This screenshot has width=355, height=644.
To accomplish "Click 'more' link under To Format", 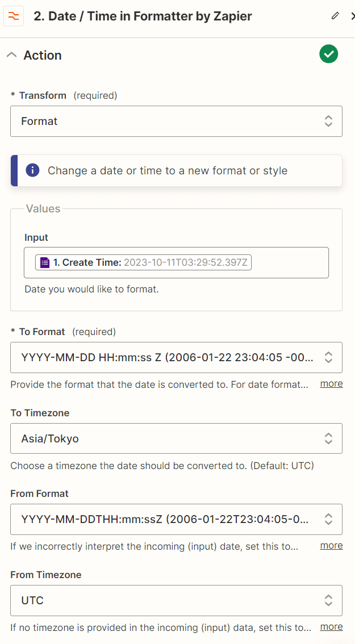I will point(331,383).
